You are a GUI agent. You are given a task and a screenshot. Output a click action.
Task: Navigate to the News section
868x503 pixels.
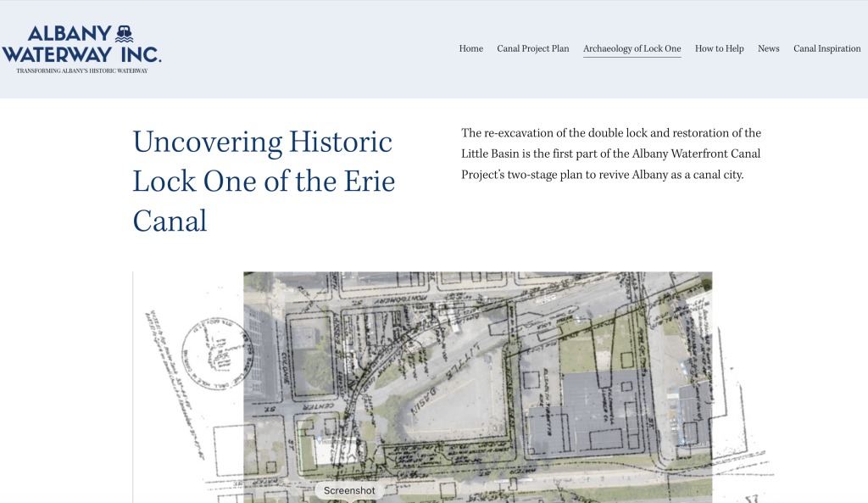(768, 48)
